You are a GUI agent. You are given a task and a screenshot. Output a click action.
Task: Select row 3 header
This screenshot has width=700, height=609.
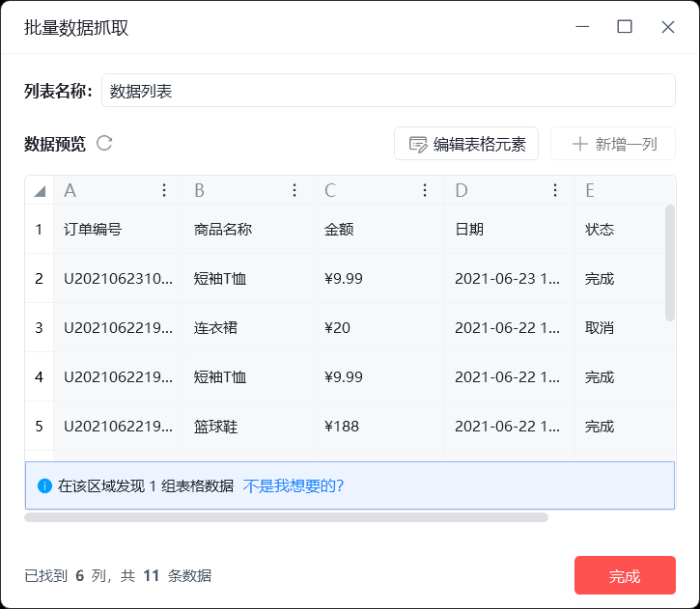coord(40,327)
